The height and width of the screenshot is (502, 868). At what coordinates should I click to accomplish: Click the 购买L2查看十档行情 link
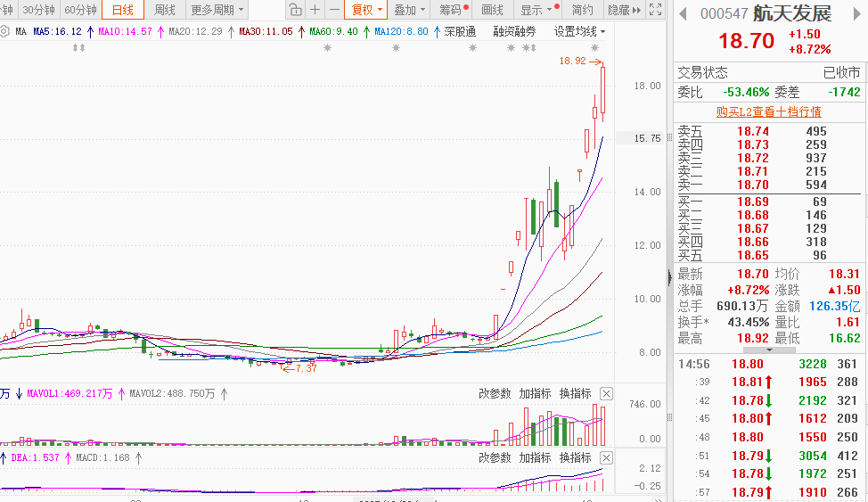tap(768, 112)
